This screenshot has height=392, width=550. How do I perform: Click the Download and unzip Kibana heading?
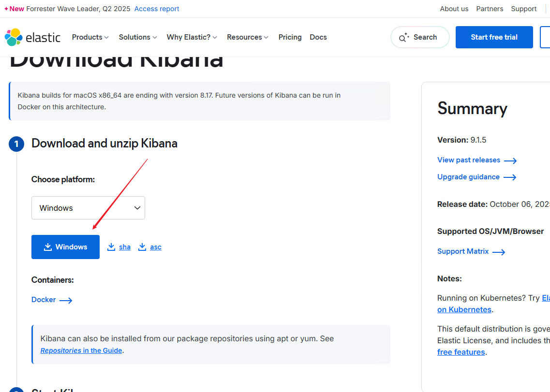pos(104,144)
